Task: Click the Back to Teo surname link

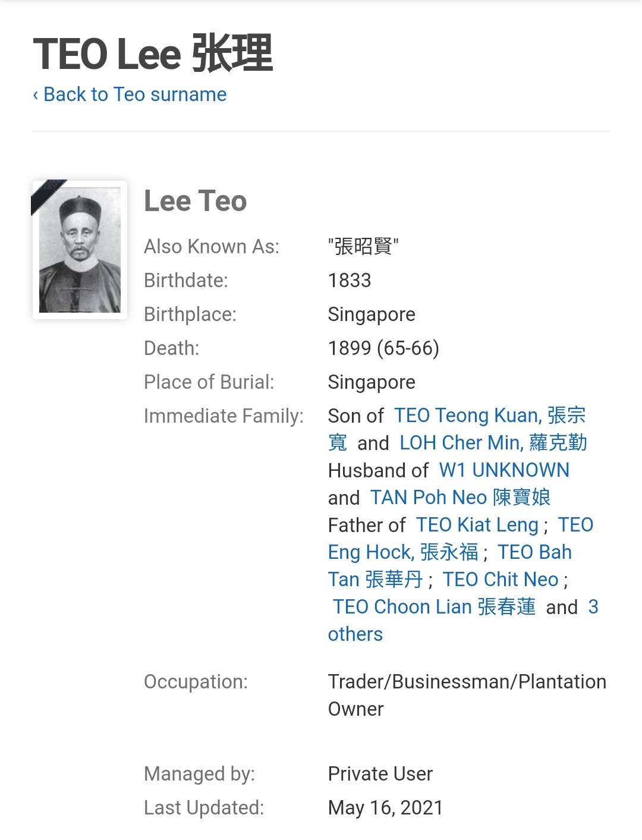Action: pos(130,95)
